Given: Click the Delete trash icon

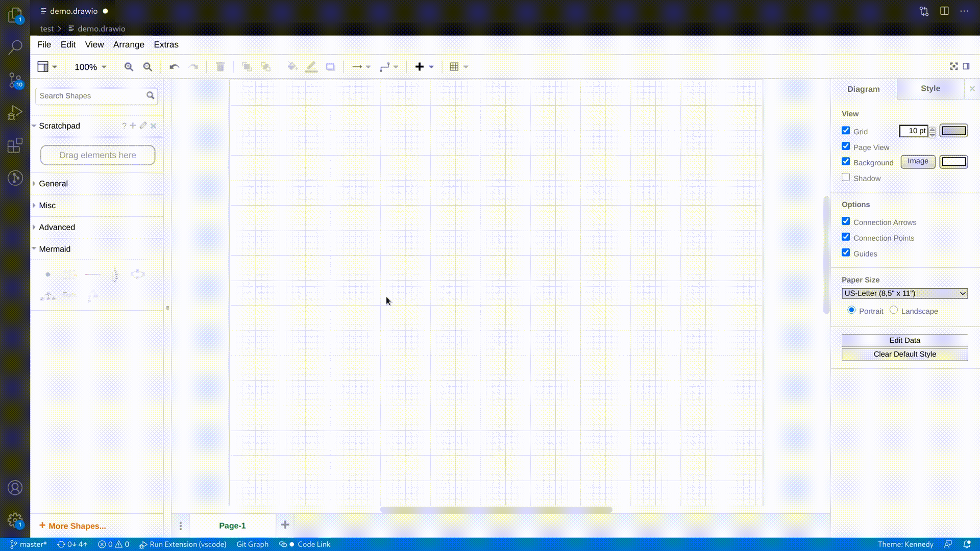Looking at the screenshot, I should [x=220, y=67].
